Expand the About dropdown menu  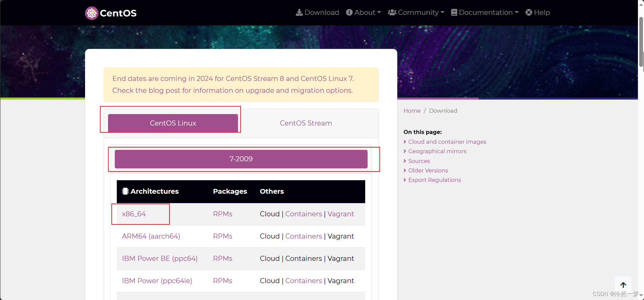click(364, 12)
